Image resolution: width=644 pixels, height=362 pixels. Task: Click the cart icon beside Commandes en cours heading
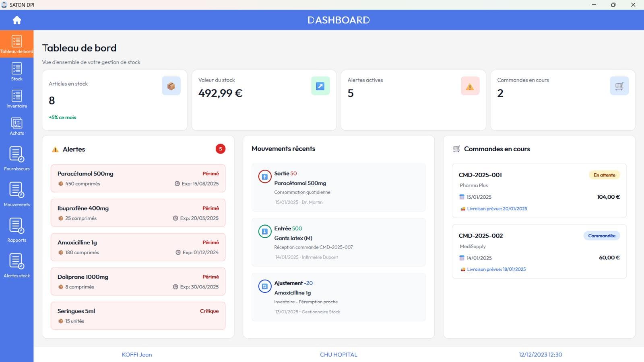point(456,149)
